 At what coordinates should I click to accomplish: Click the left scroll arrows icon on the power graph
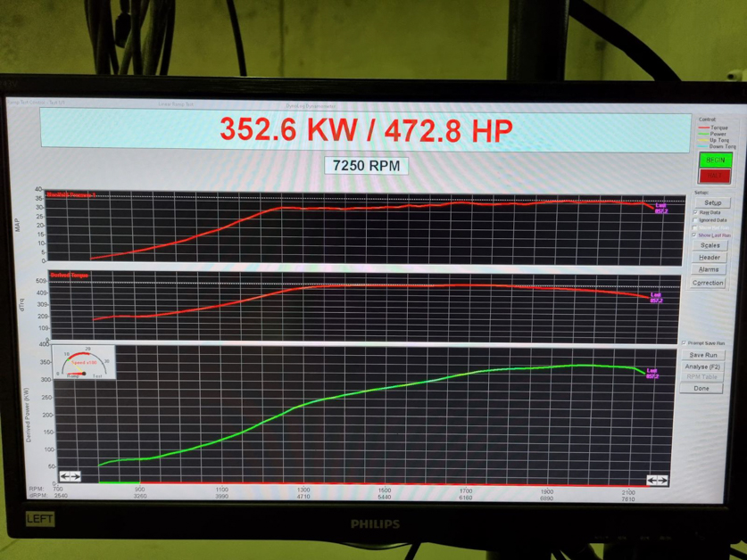(x=70, y=476)
